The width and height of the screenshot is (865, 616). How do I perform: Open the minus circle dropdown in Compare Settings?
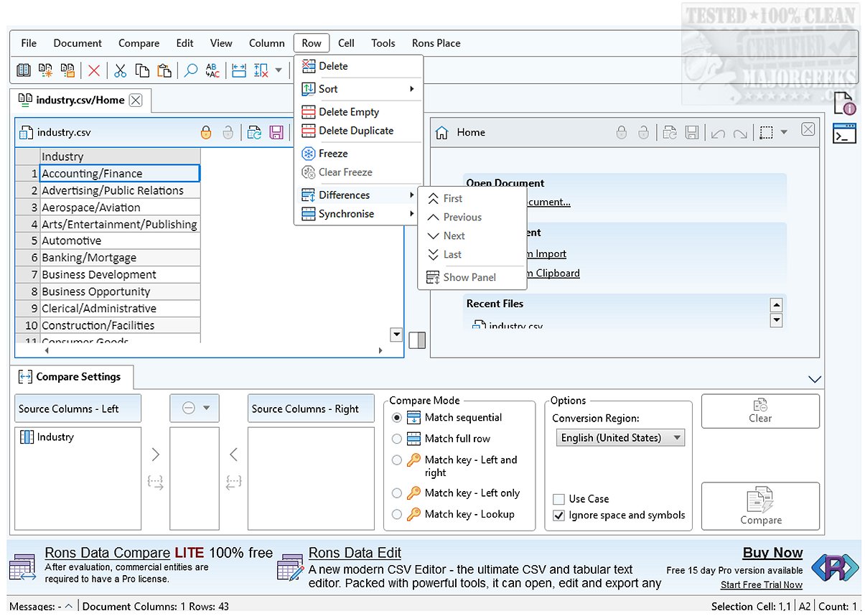click(195, 408)
